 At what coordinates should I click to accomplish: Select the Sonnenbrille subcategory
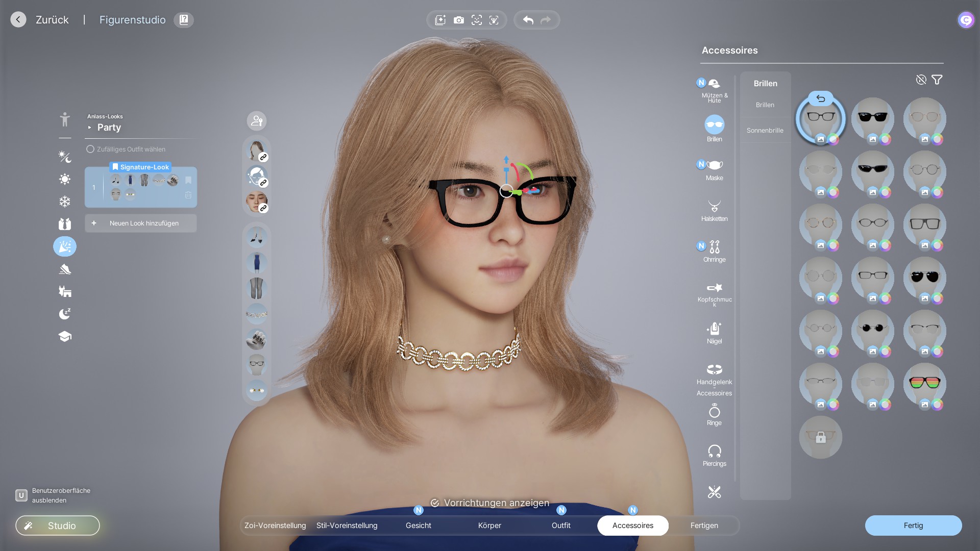[x=765, y=131]
